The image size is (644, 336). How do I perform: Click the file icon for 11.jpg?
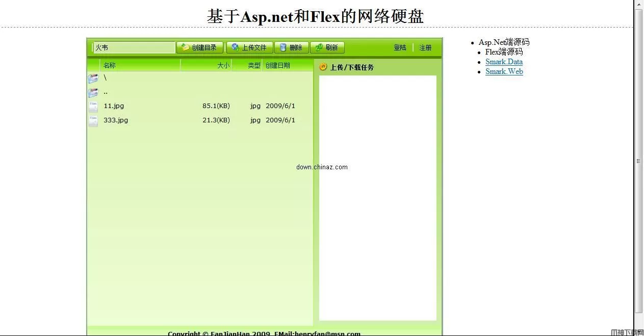pos(93,107)
